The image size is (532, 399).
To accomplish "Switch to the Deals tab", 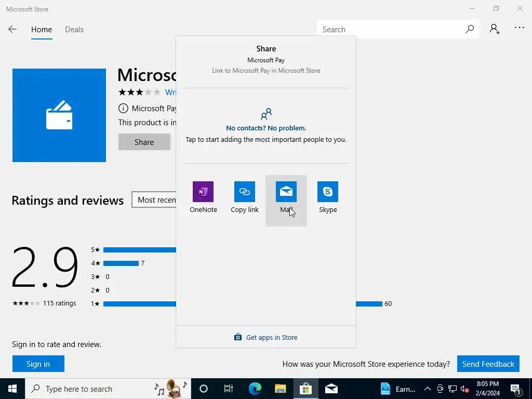I will tap(74, 30).
